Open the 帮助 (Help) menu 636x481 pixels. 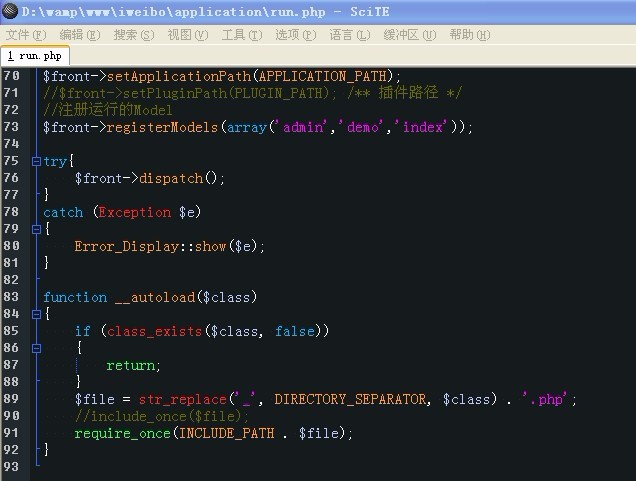click(469, 34)
